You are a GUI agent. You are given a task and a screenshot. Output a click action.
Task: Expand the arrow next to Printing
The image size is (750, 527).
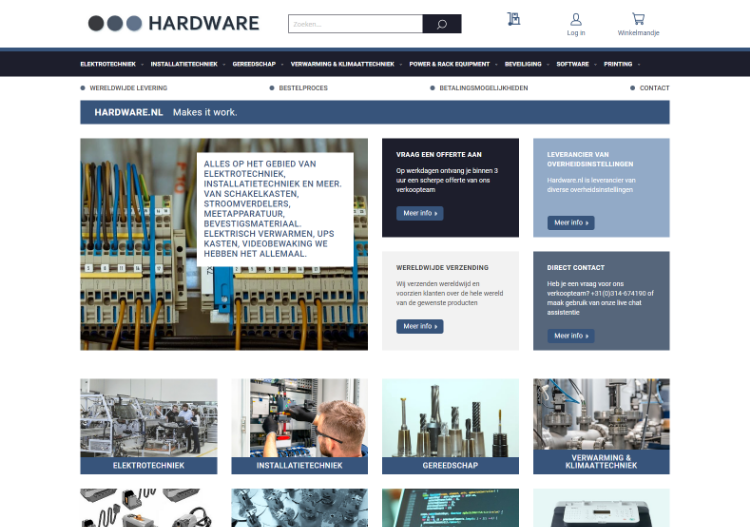[639, 65]
